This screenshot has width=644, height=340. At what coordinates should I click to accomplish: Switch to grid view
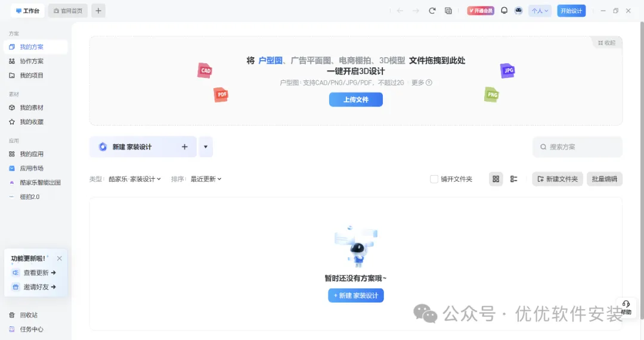click(x=496, y=179)
